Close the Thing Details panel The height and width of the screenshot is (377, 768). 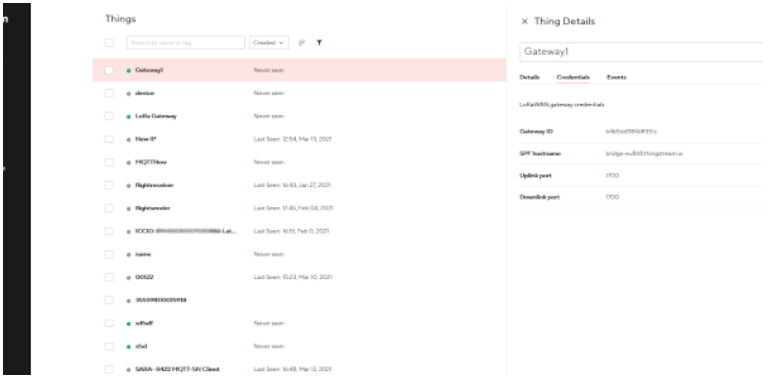(x=525, y=22)
